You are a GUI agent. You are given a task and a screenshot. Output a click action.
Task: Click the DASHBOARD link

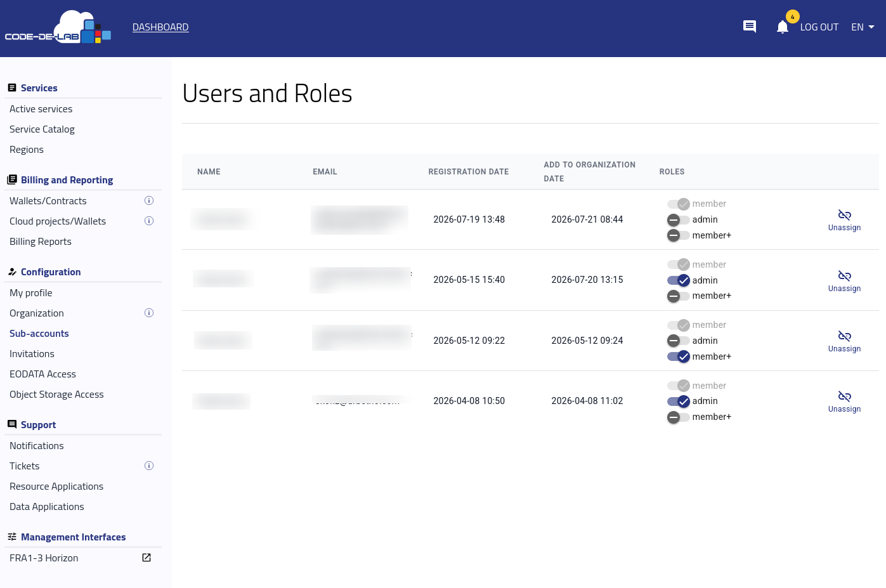(x=160, y=27)
